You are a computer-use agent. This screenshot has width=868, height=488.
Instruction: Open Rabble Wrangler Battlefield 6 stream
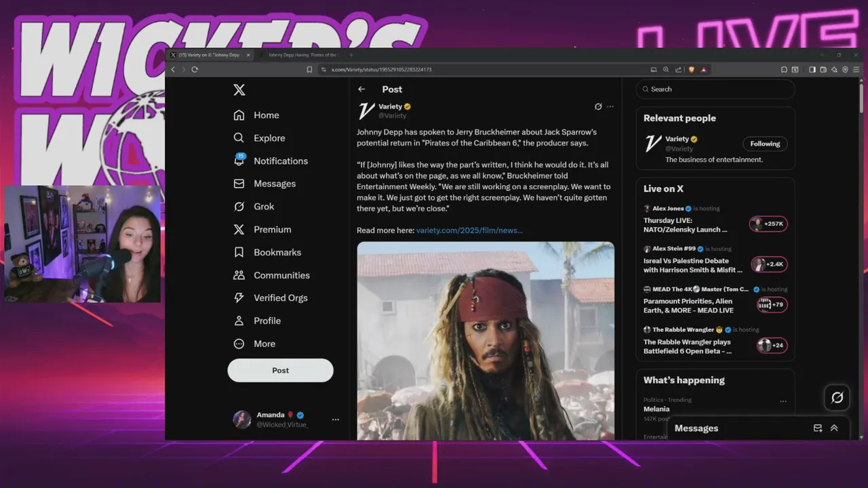688,347
